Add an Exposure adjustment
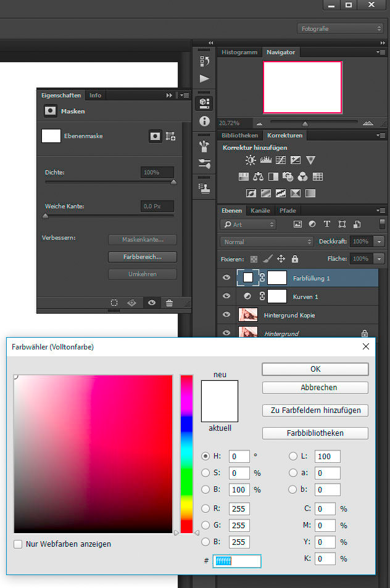 coord(296,160)
